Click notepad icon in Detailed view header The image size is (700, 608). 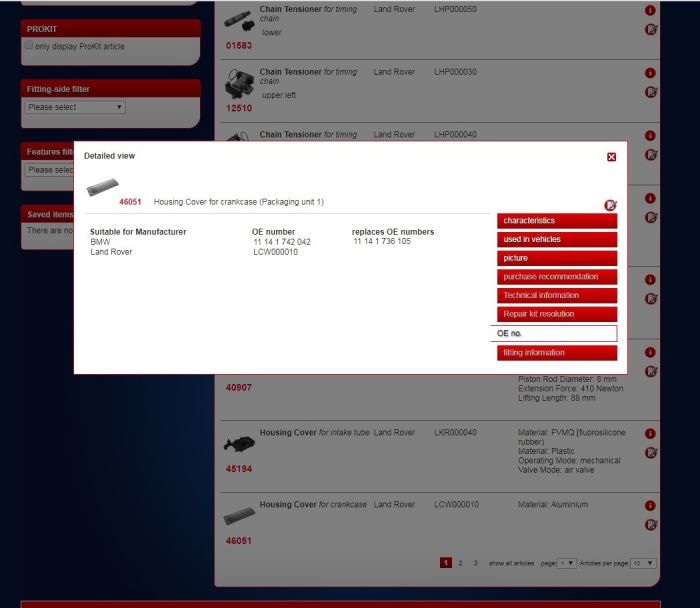click(x=610, y=205)
